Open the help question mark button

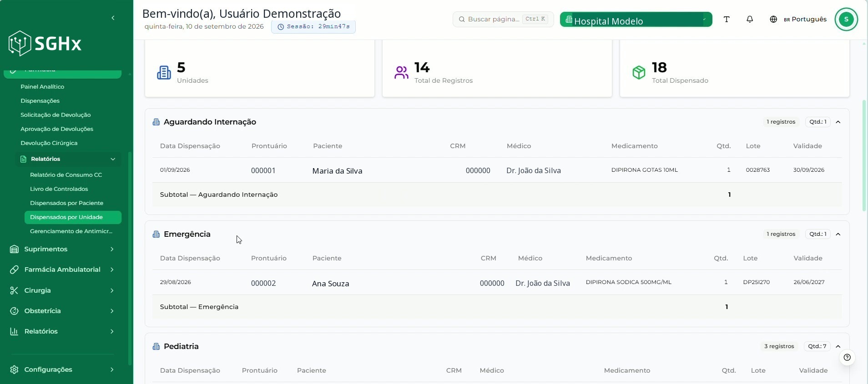click(847, 357)
